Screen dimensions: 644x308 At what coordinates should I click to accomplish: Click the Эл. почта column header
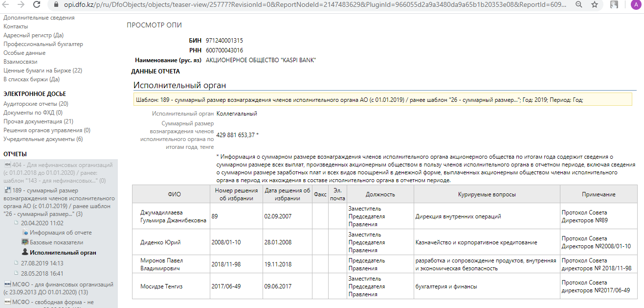[337, 194]
